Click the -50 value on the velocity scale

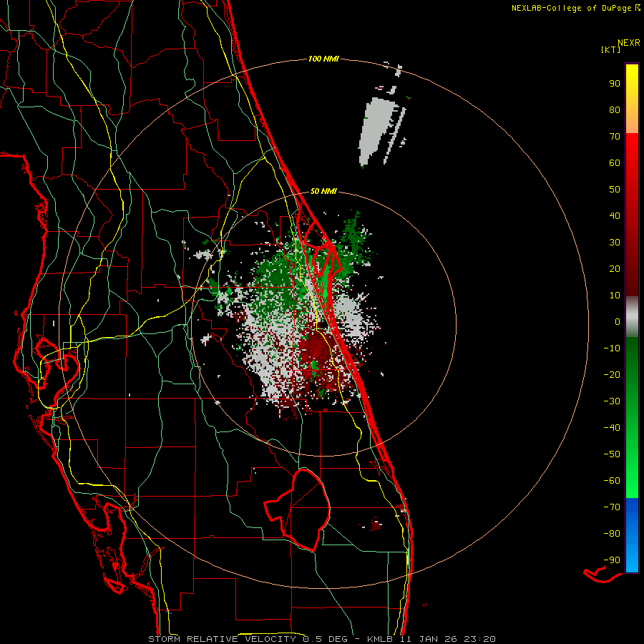click(612, 454)
